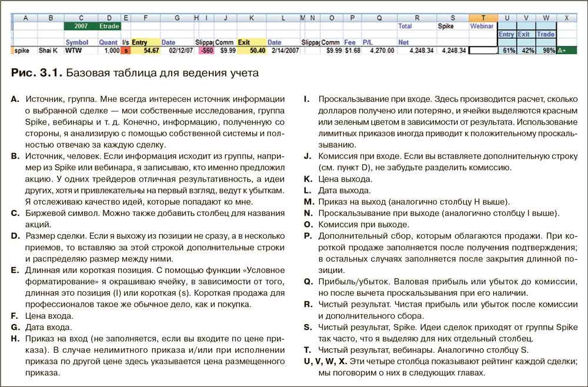The width and height of the screenshot is (588, 387).
Task: Click the Quant column header label
Action: pyautogui.click(x=109, y=43)
